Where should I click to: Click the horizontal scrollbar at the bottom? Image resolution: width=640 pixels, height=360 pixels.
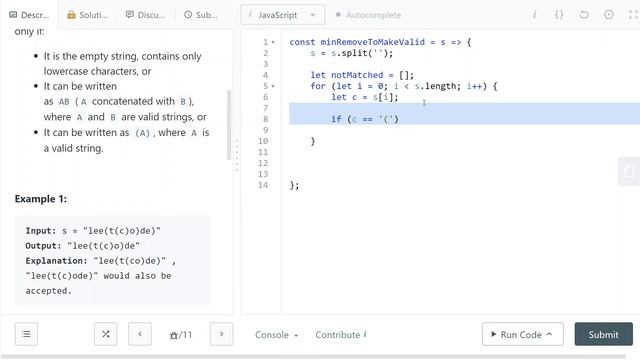click(x=313, y=357)
